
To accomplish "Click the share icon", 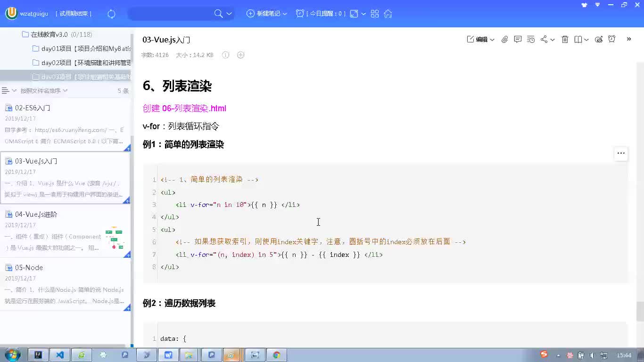I will (x=544, y=40).
